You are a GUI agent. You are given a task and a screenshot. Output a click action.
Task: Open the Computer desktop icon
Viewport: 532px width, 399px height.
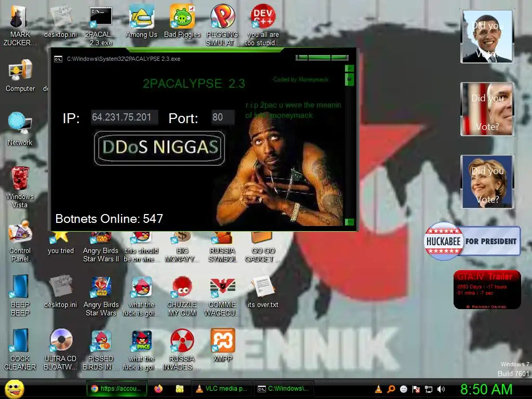click(20, 76)
